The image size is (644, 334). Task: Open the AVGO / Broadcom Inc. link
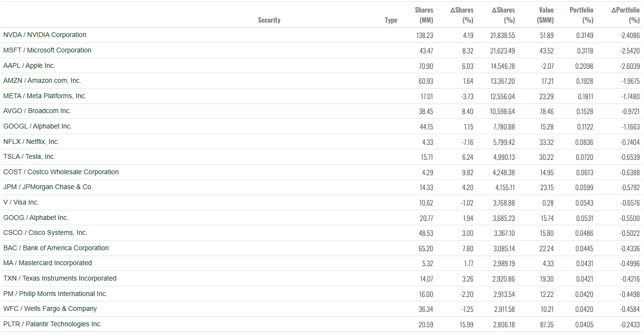[x=37, y=111]
